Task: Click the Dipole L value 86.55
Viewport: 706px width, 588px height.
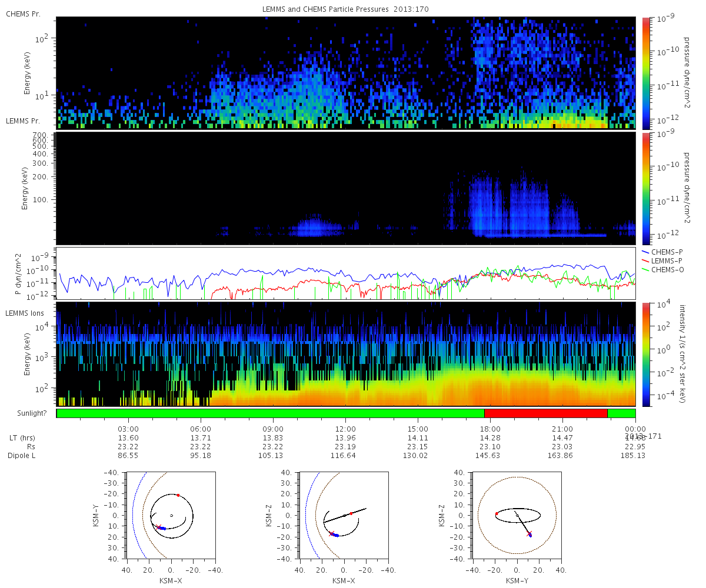Action: (128, 456)
